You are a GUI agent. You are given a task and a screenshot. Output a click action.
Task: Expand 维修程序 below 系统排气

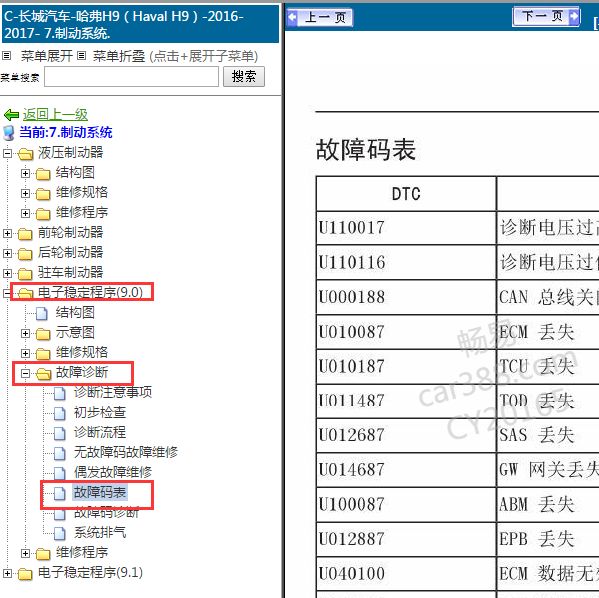click(25, 553)
